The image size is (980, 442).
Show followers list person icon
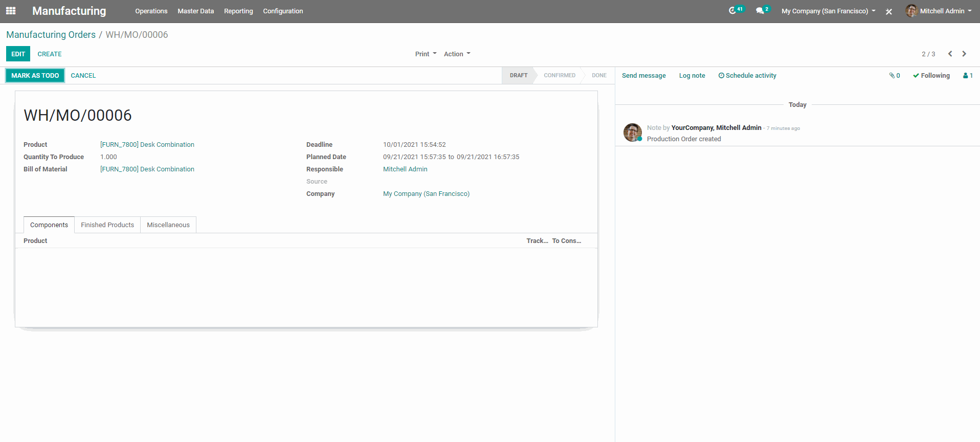968,75
